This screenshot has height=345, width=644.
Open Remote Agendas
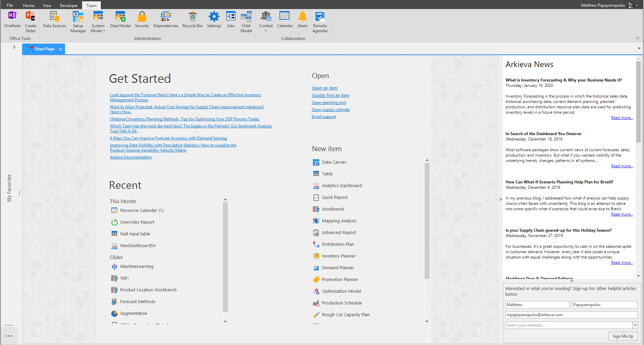pos(320,22)
